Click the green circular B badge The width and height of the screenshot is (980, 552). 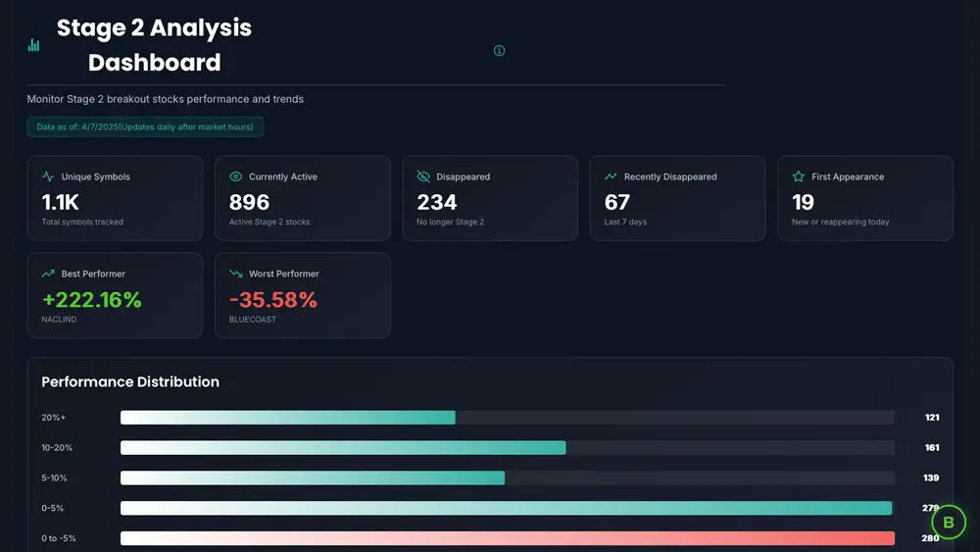click(949, 522)
